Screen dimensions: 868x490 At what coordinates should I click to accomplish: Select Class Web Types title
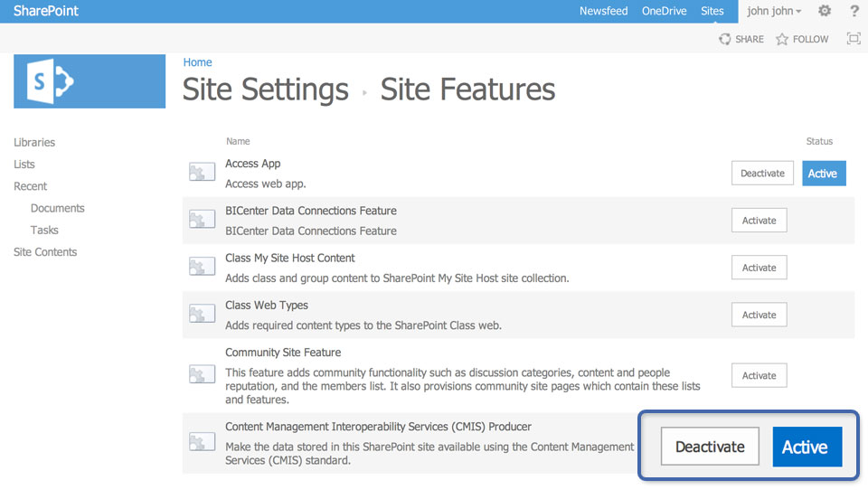click(267, 305)
